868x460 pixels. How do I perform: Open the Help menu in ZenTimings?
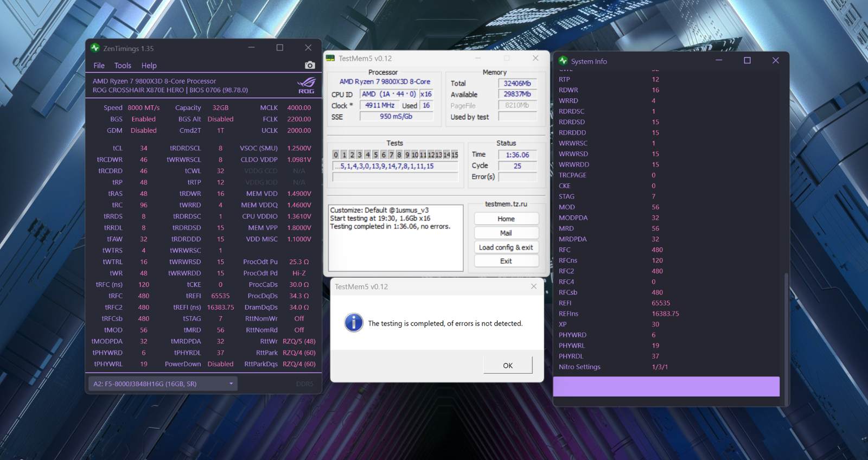[x=149, y=66]
